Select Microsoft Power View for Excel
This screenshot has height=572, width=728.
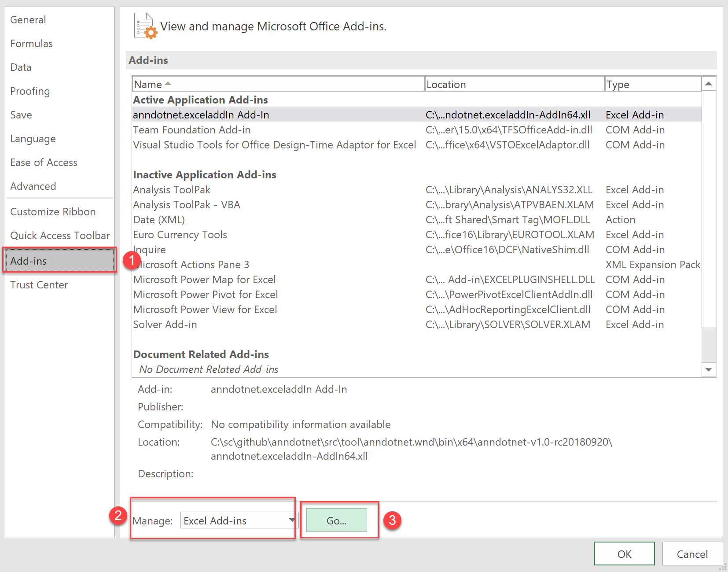tap(417, 310)
